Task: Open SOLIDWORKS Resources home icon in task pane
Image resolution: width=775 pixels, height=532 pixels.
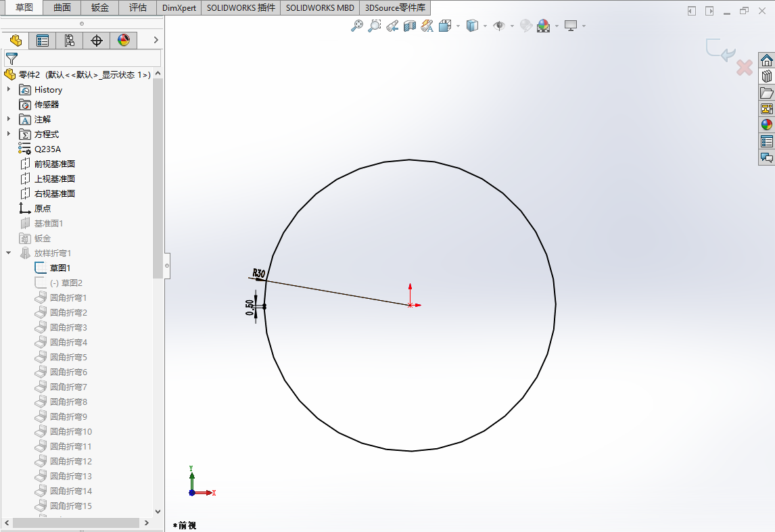Action: (767, 60)
